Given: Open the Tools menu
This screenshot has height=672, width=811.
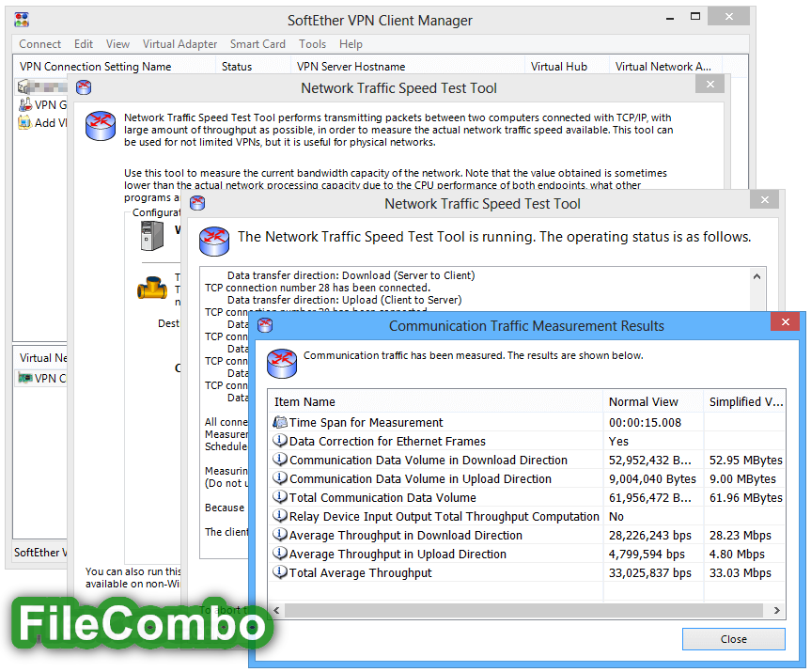Looking at the screenshot, I should [x=312, y=44].
